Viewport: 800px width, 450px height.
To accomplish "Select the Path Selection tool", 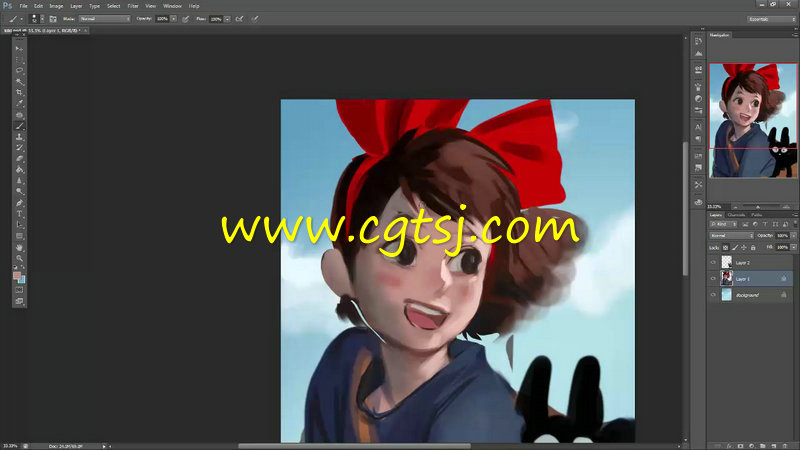I will point(19,225).
